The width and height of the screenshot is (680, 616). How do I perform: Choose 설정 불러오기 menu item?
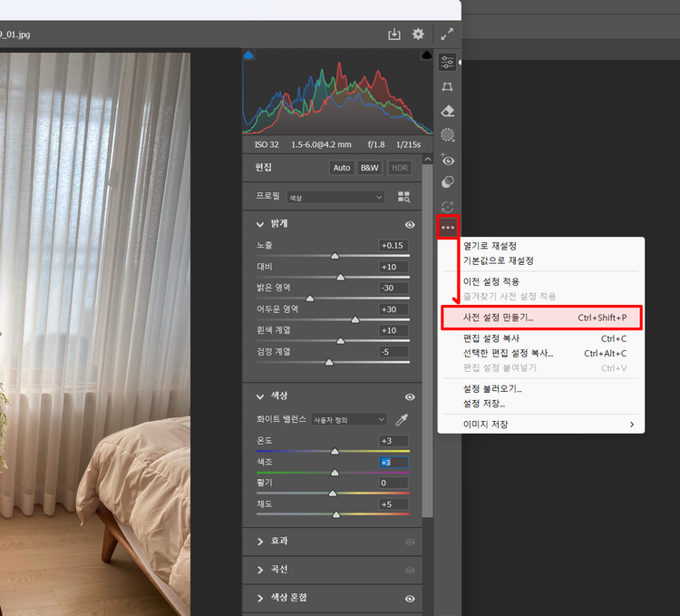tap(540, 388)
